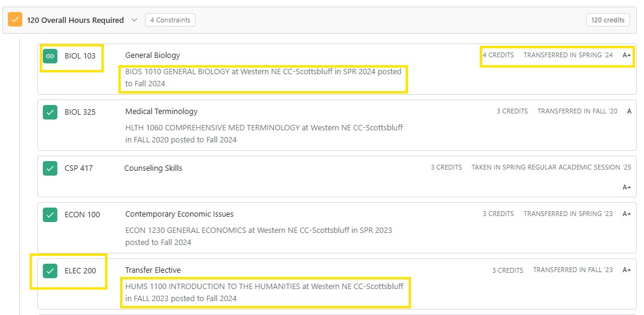Select the CSP 417 course code
Image resolution: width=644 pixels, height=315 pixels.
pos(78,168)
